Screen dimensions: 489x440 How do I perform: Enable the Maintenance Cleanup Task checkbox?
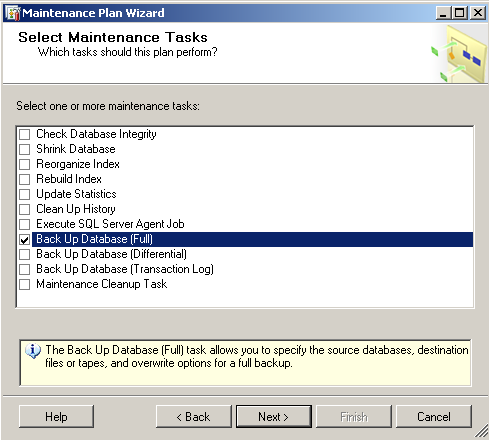[24, 285]
